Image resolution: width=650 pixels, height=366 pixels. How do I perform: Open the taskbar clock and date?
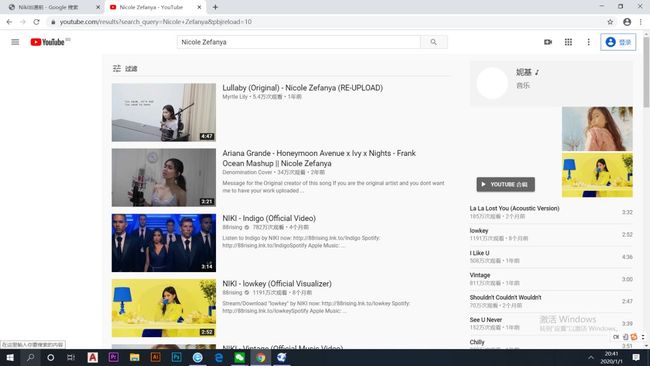click(611, 357)
